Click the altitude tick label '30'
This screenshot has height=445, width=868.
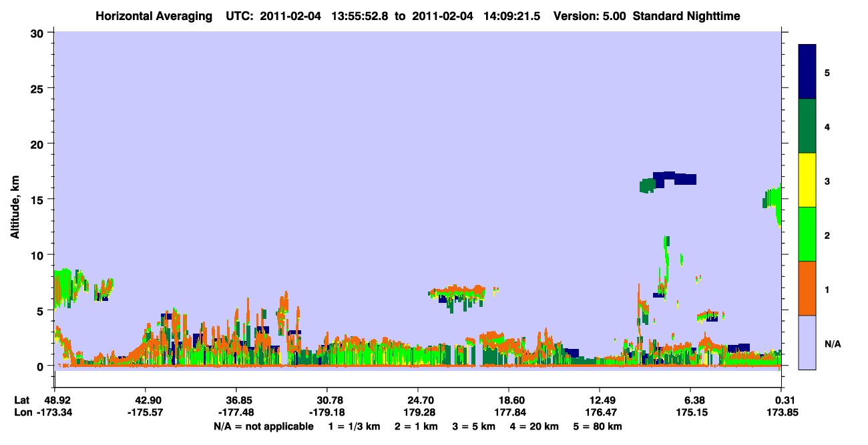tap(38, 33)
